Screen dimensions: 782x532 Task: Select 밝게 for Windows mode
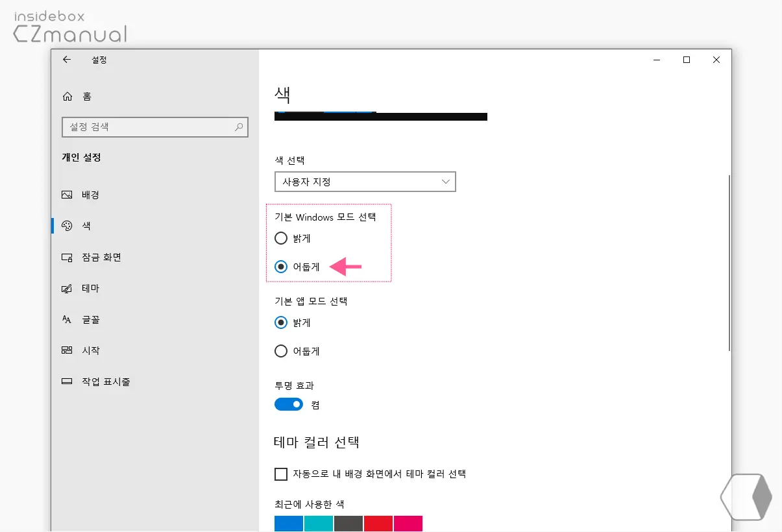(281, 238)
